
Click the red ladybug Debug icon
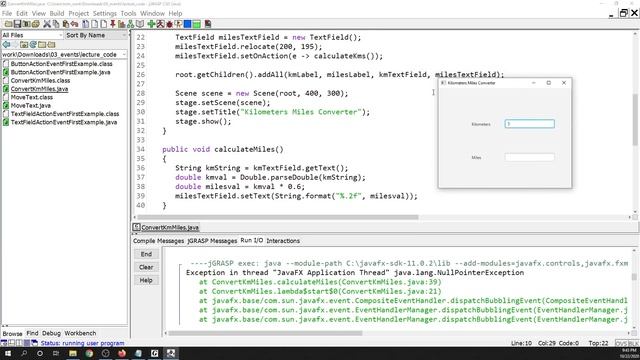click(169, 24)
